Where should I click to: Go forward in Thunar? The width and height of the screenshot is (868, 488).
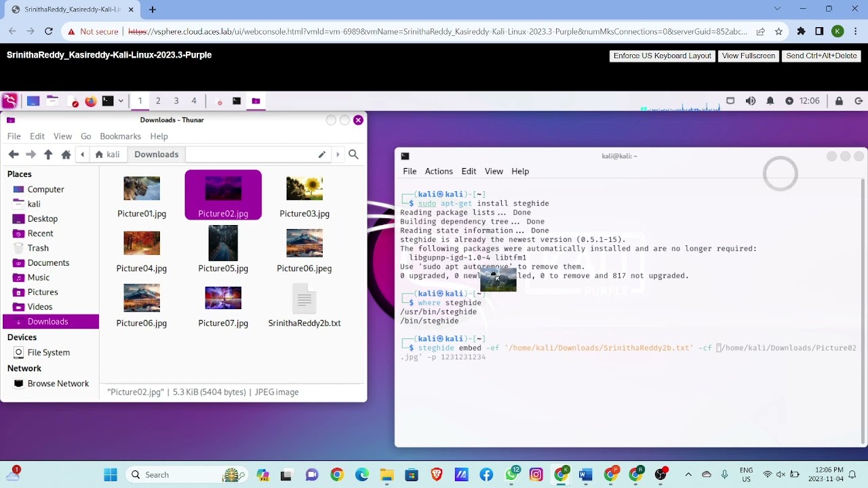31,155
